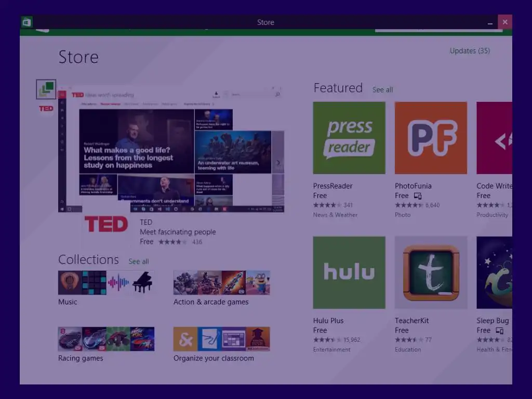
Task: Click the search box in the green bar
Action: [438, 30]
